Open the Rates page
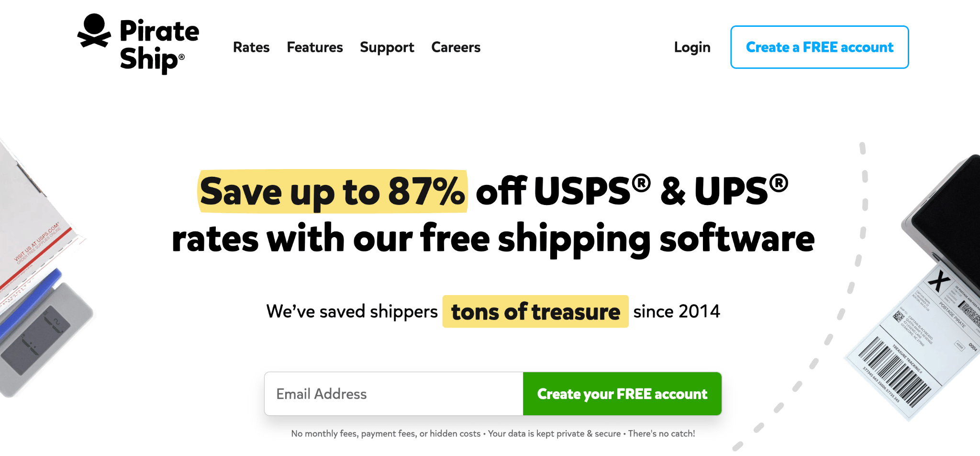Viewport: 980px width, 456px height. [251, 47]
